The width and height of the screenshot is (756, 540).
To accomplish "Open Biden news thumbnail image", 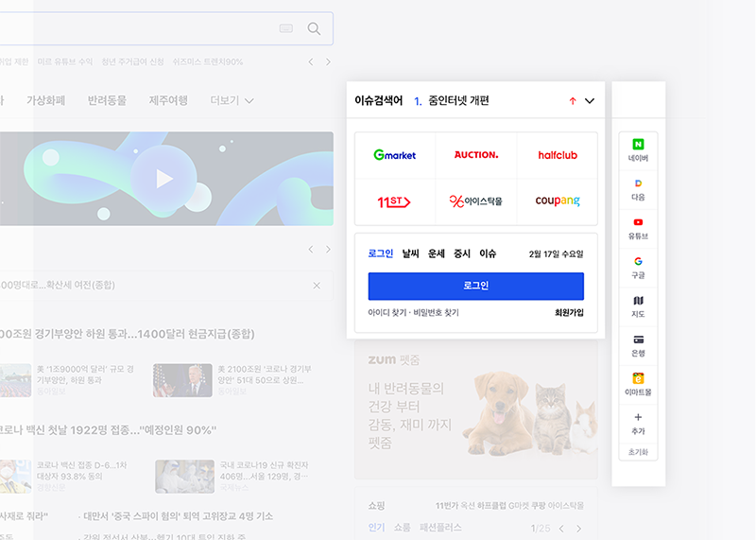I will coord(182,380).
